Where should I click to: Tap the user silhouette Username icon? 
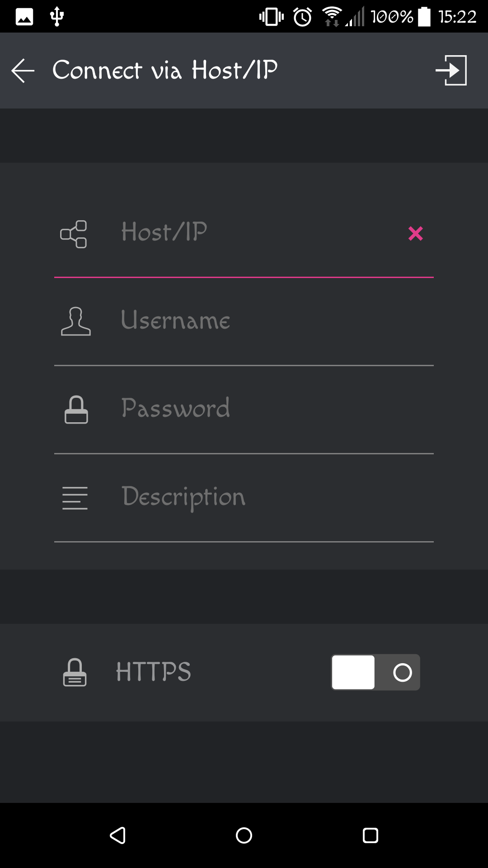[75, 321]
